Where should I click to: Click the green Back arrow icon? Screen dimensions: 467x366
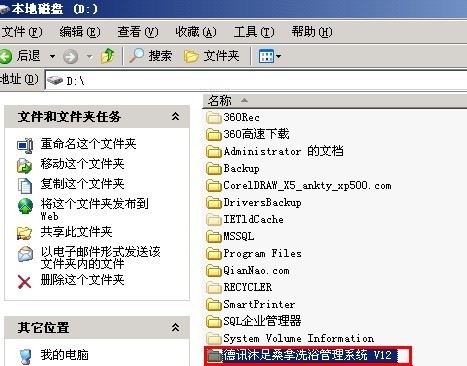[x=5, y=56]
